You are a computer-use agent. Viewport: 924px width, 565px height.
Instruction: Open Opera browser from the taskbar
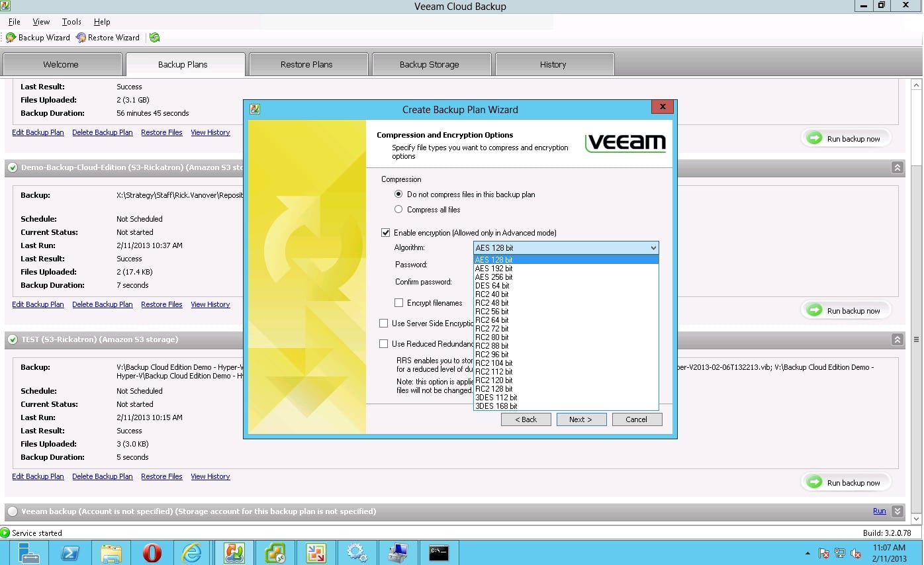[152, 552]
